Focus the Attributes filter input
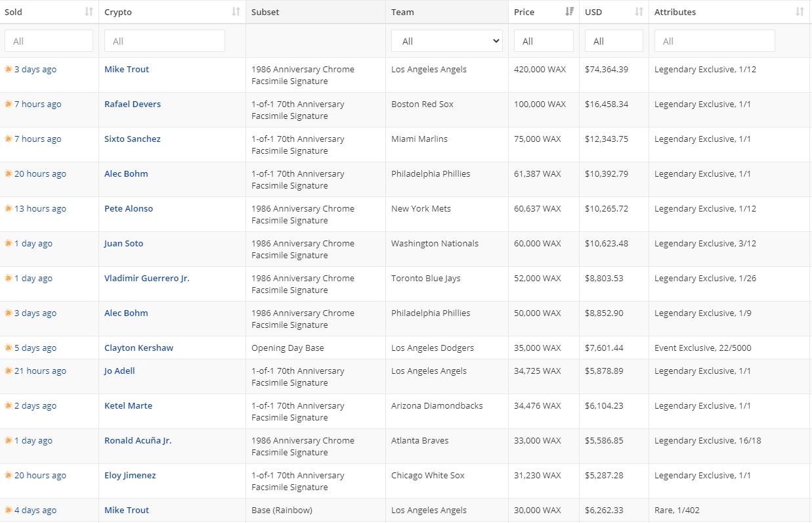Viewport: 812px width, 523px height. pos(715,41)
